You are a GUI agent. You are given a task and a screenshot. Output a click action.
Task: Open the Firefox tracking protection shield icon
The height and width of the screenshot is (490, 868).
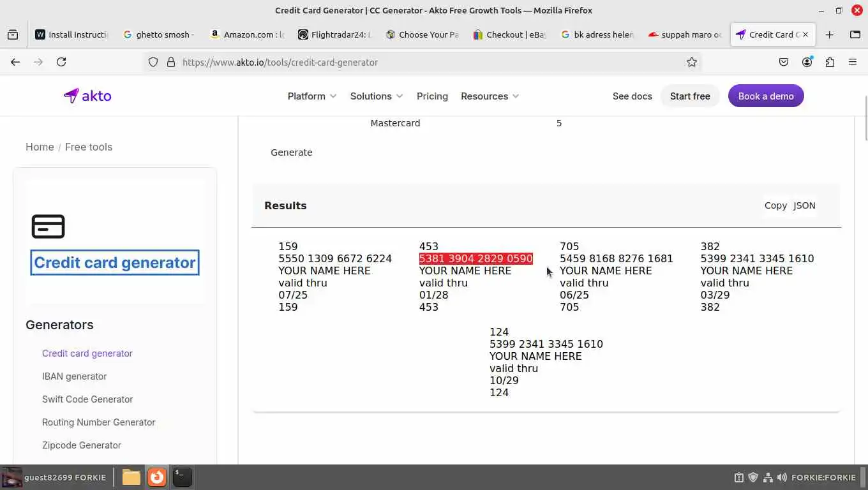pyautogui.click(x=153, y=62)
